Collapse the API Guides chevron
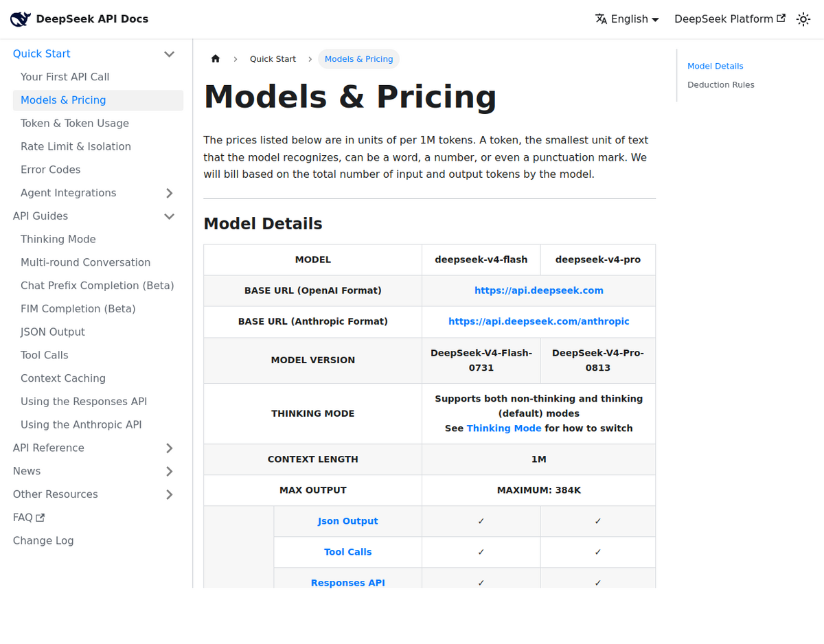824x644 pixels. 169,216
